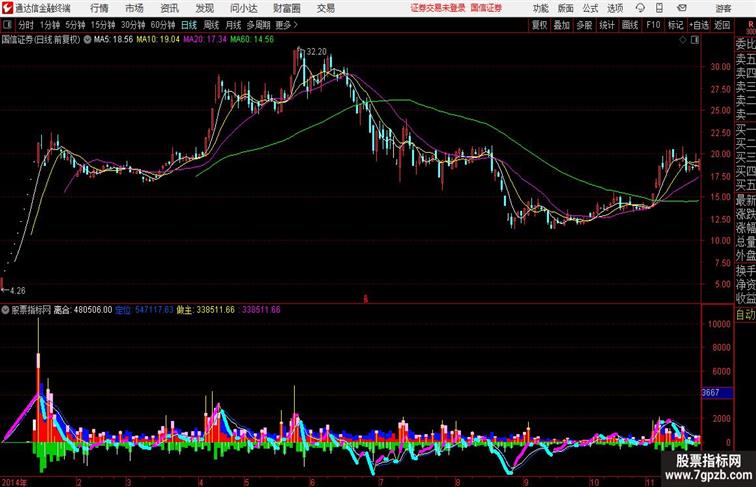
Task: Click the 标记 mark button
Action: point(675,25)
